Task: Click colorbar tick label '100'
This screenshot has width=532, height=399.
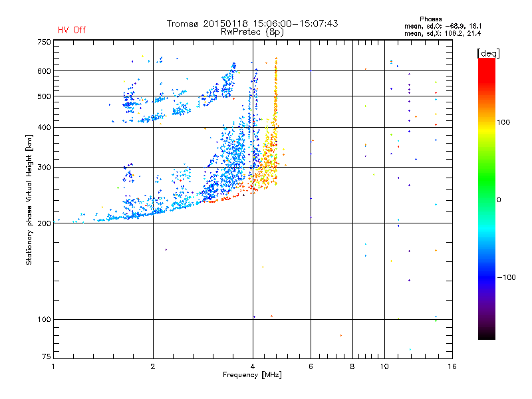Action: pyautogui.click(x=503, y=122)
